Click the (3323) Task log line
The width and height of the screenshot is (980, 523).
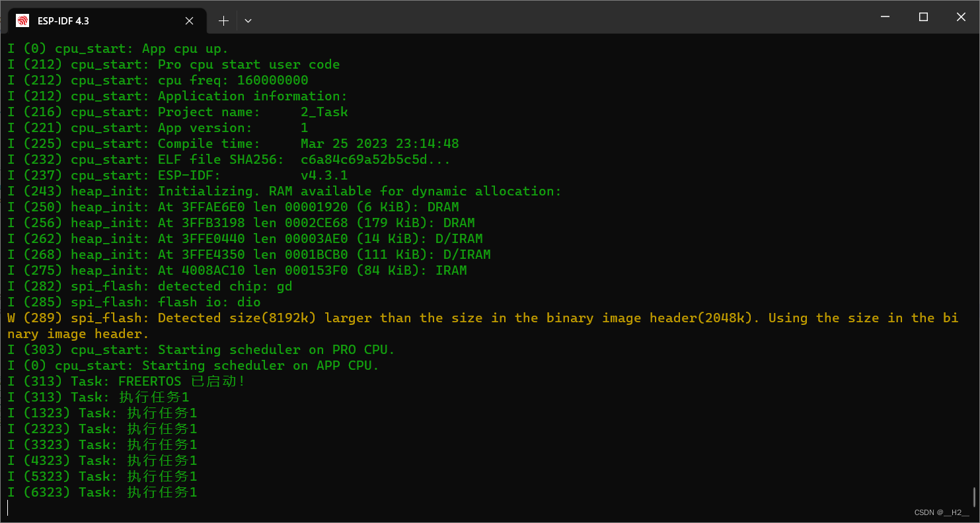coord(102,445)
